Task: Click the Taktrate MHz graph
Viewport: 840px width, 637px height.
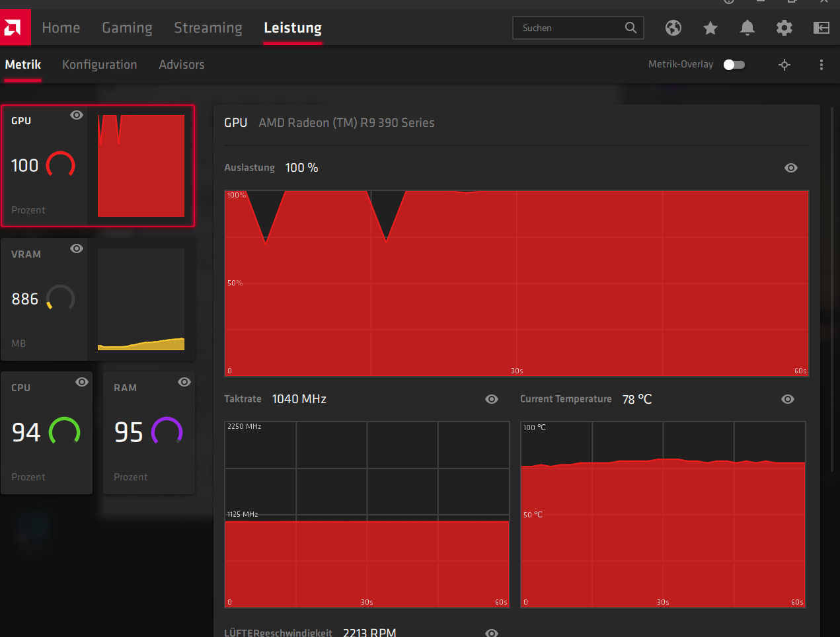Action: click(367, 515)
